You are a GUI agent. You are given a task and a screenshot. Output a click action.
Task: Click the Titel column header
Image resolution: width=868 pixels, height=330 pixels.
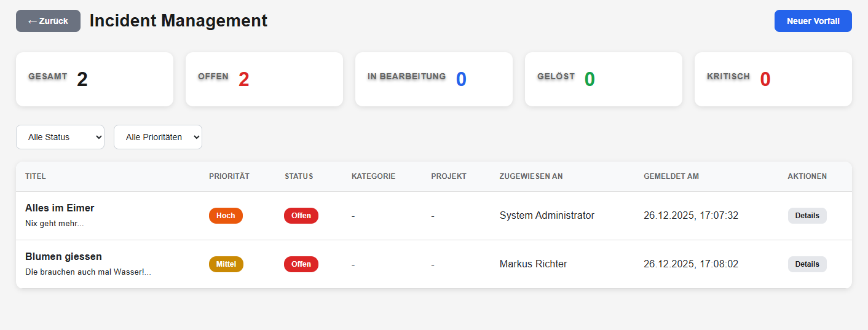[x=36, y=176]
